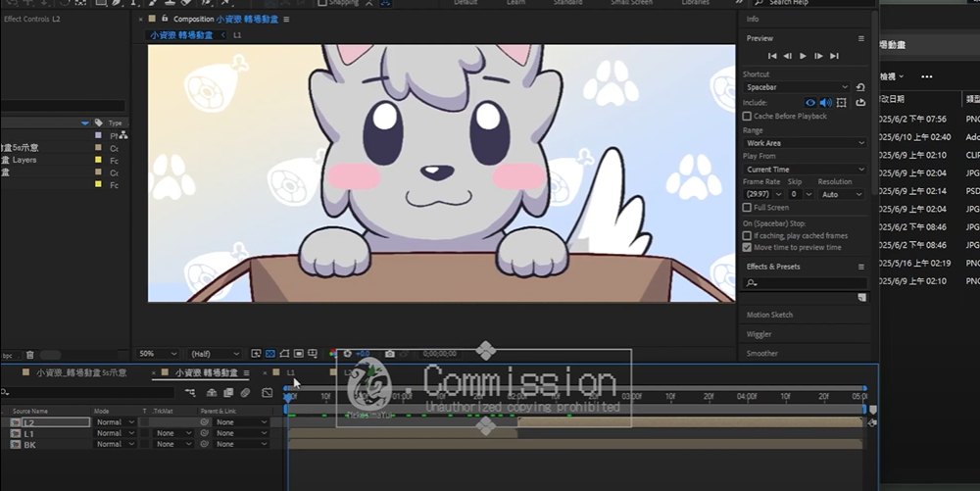Uncheck Move time to preview time
Screen dimensions: 980x491
(x=748, y=247)
